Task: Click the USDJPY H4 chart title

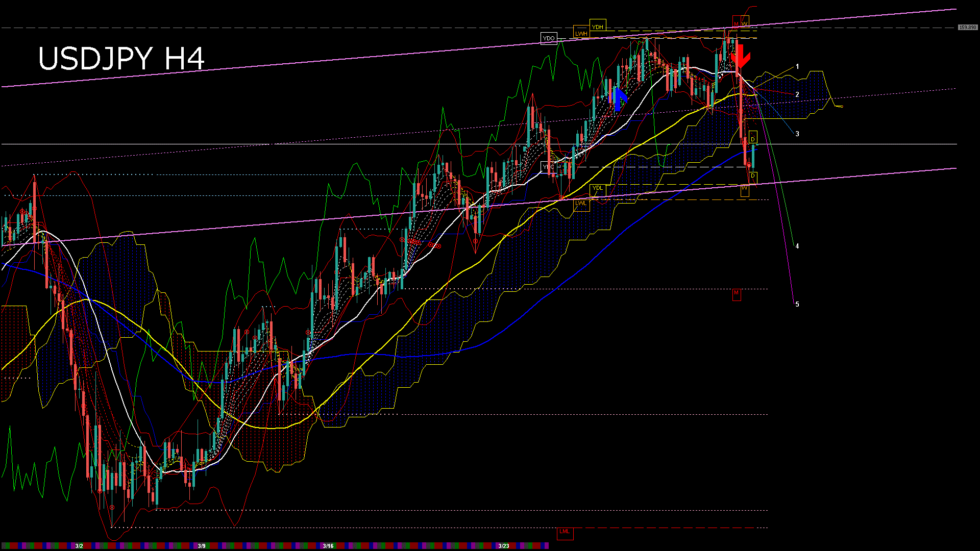Action: pos(121,59)
